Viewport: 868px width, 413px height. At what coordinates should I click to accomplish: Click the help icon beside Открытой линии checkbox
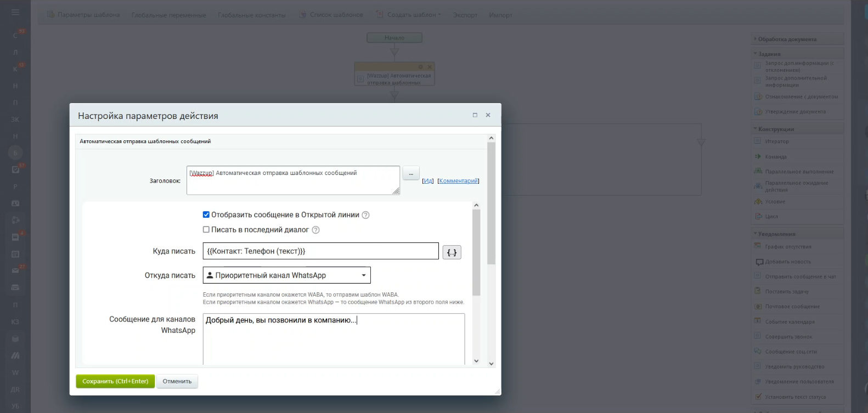point(366,215)
